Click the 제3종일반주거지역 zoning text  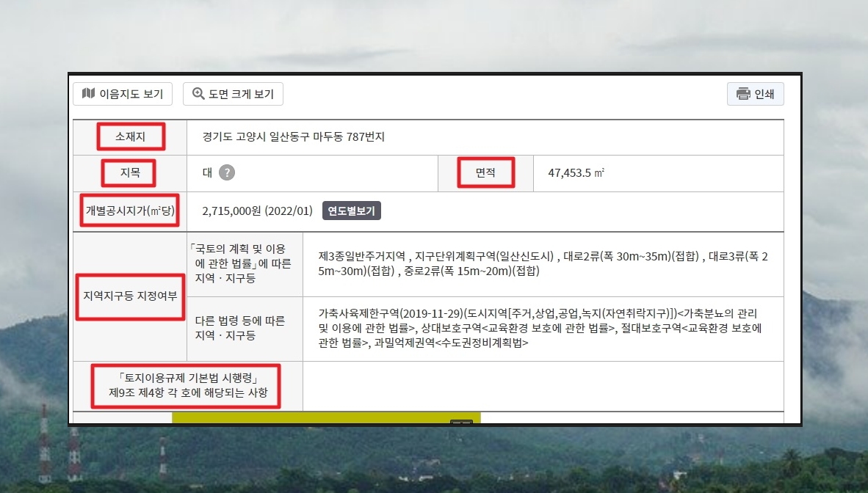point(362,256)
